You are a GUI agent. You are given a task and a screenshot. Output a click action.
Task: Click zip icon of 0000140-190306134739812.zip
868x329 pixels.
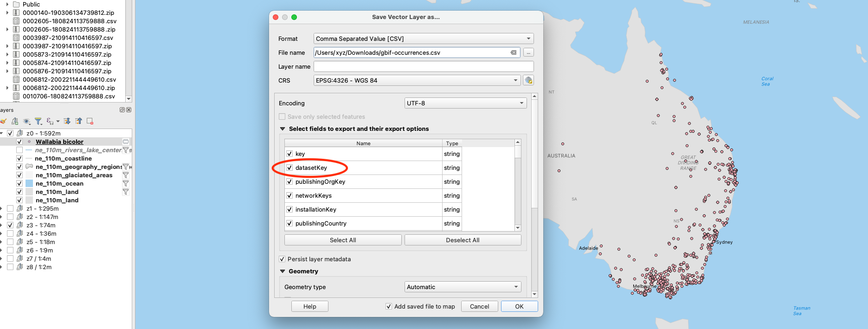(16, 13)
